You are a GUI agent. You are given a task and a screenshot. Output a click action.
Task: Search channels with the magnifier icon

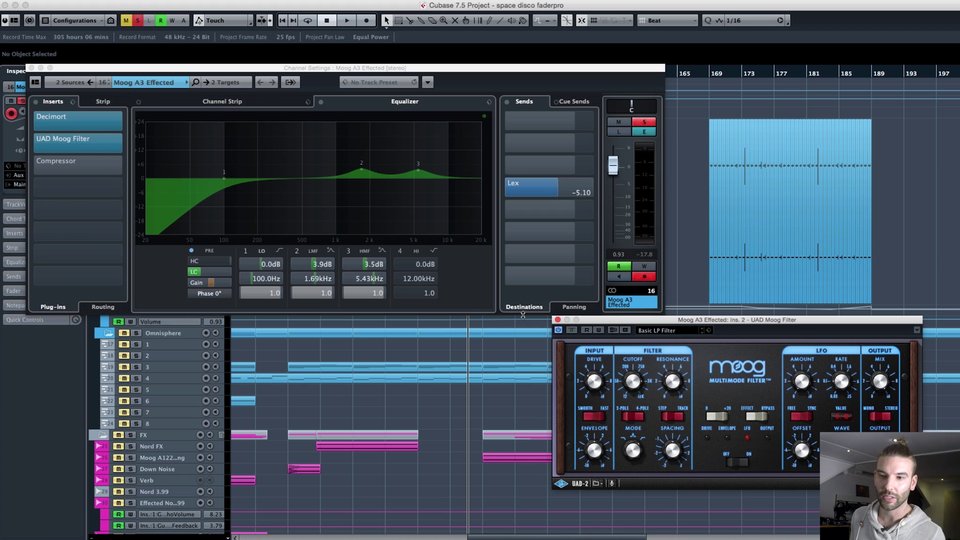(195, 82)
